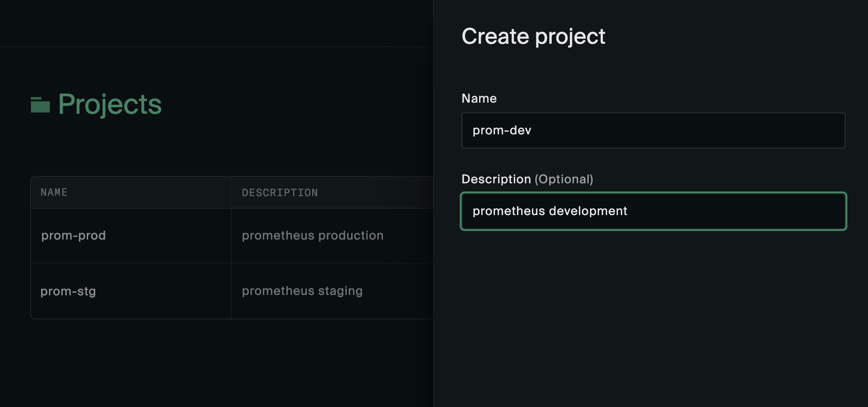Click the dimmed top header bar
The width and height of the screenshot is (868, 407).
[x=215, y=22]
